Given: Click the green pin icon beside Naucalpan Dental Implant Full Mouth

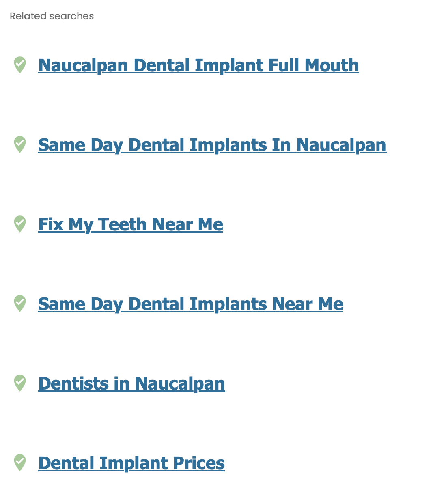Looking at the screenshot, I should click(x=20, y=65).
